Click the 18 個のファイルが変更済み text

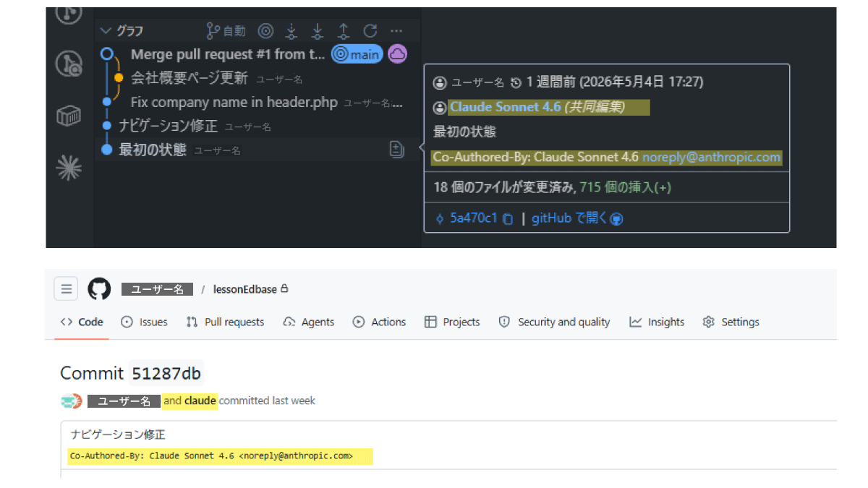pyautogui.click(x=504, y=187)
